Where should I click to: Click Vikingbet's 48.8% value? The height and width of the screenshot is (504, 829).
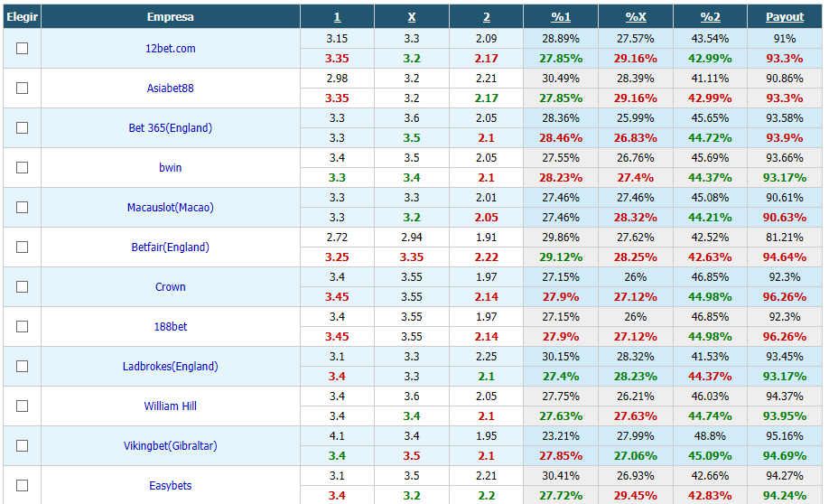tap(710, 435)
